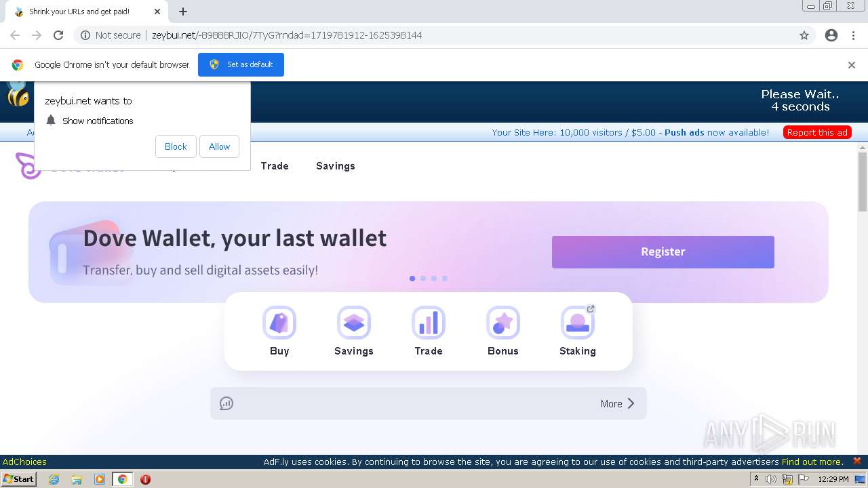
Task: Open the Action Center flag icon
Action: [804, 479]
